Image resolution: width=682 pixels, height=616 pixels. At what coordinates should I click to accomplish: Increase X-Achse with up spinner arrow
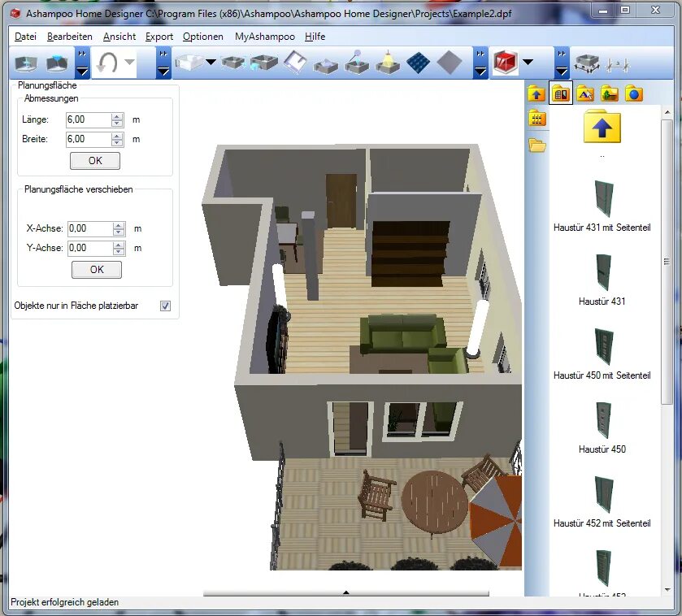click(119, 225)
